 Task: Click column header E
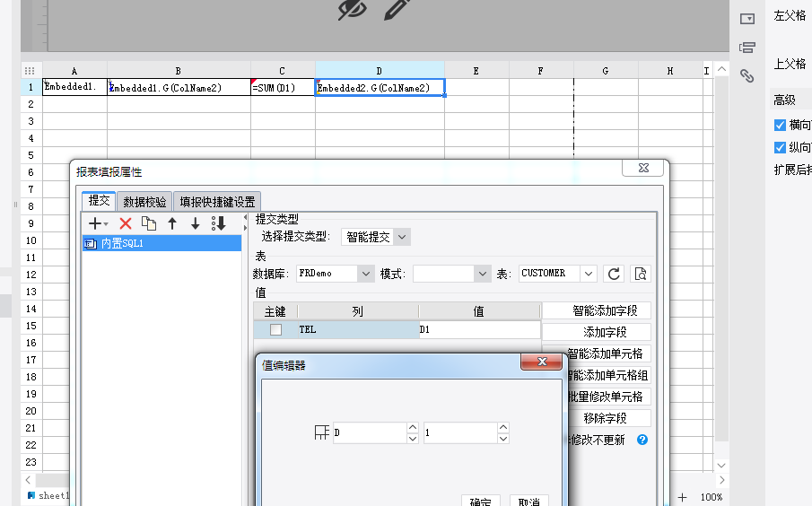(476, 71)
